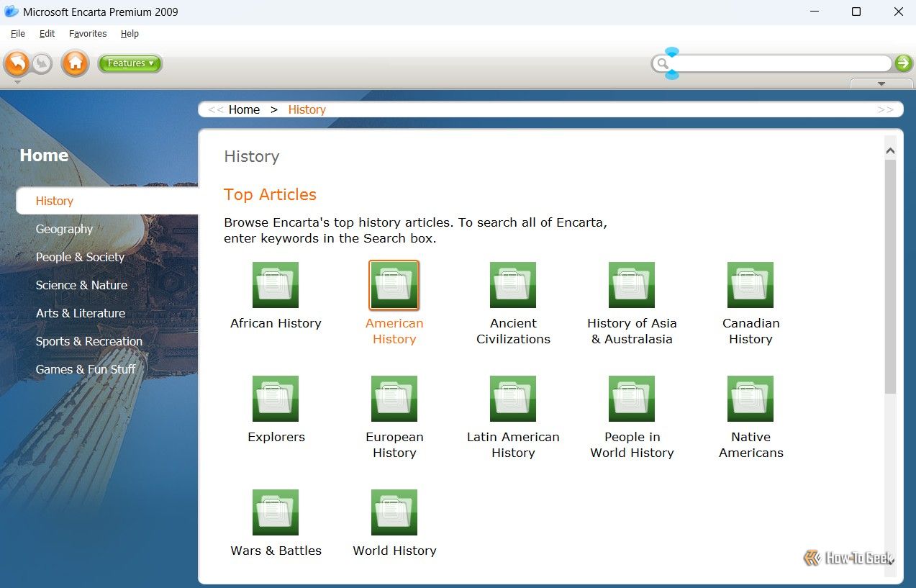Image resolution: width=916 pixels, height=588 pixels.
Task: Open the Favorites menu
Action: pos(87,33)
